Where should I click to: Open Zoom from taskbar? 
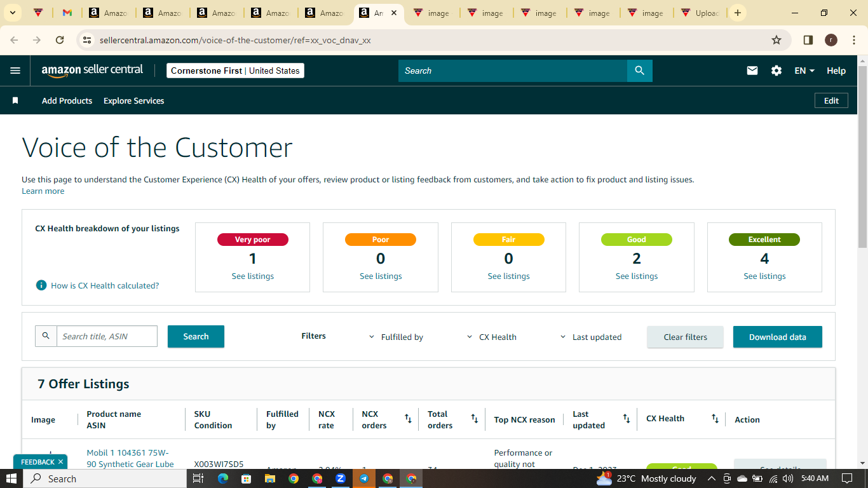click(341, 478)
